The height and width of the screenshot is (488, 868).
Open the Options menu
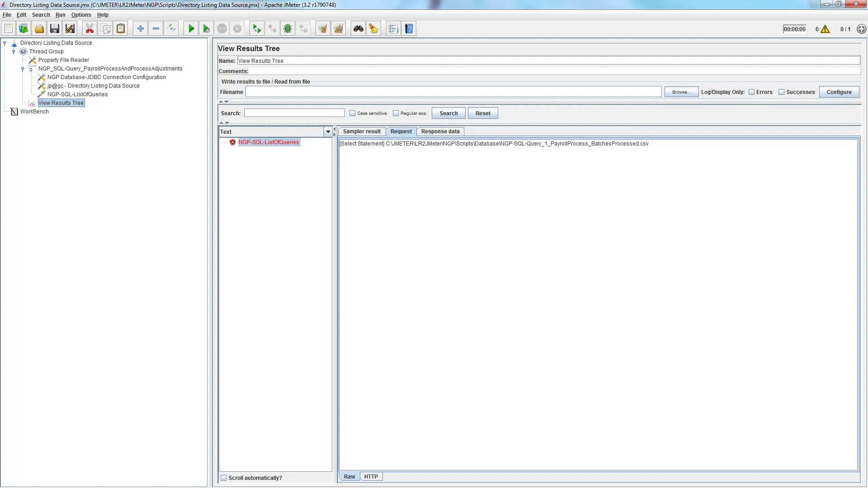tap(81, 15)
